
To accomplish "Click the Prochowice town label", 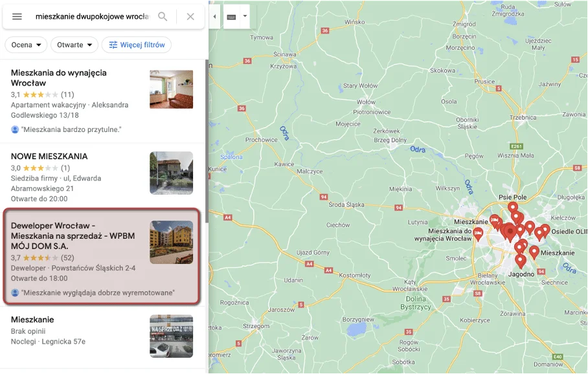I will coord(262,140).
